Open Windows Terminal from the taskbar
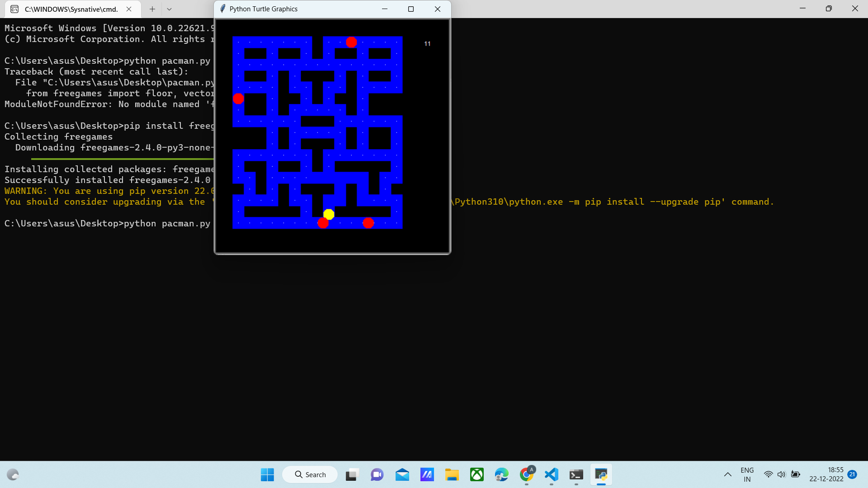 point(576,474)
